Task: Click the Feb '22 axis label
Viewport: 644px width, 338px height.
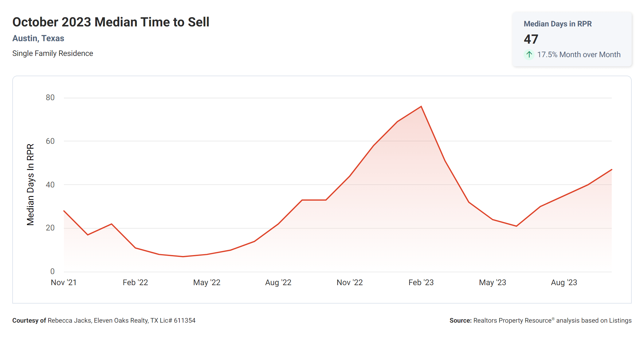Action: pos(135,282)
